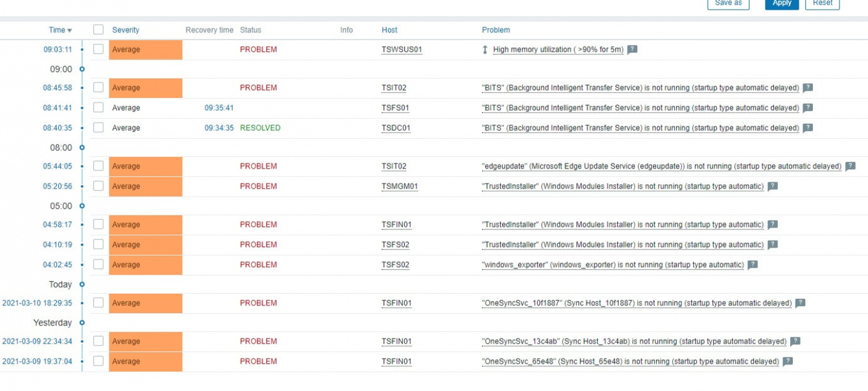
Task: Click description icon for TSMGM01 TrustedInstaller problem
Action: click(773, 186)
